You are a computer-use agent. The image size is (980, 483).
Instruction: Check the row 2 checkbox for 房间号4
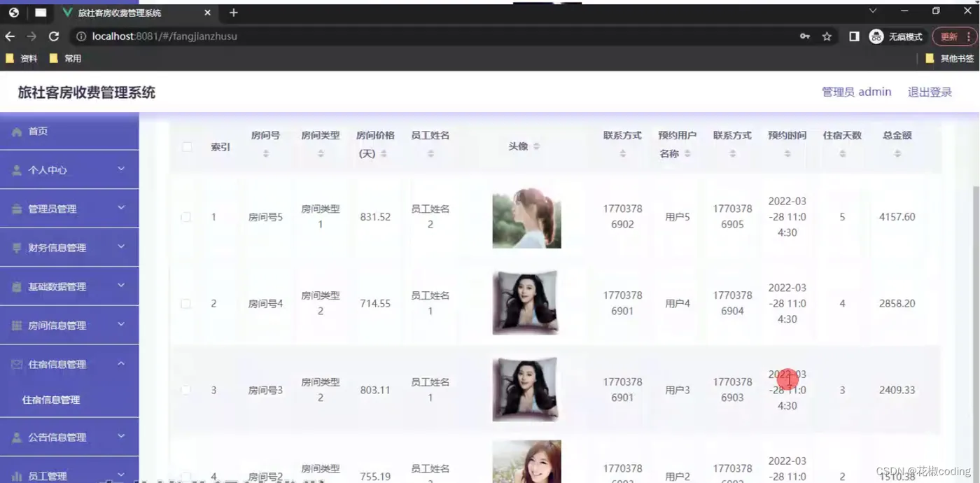[185, 304]
